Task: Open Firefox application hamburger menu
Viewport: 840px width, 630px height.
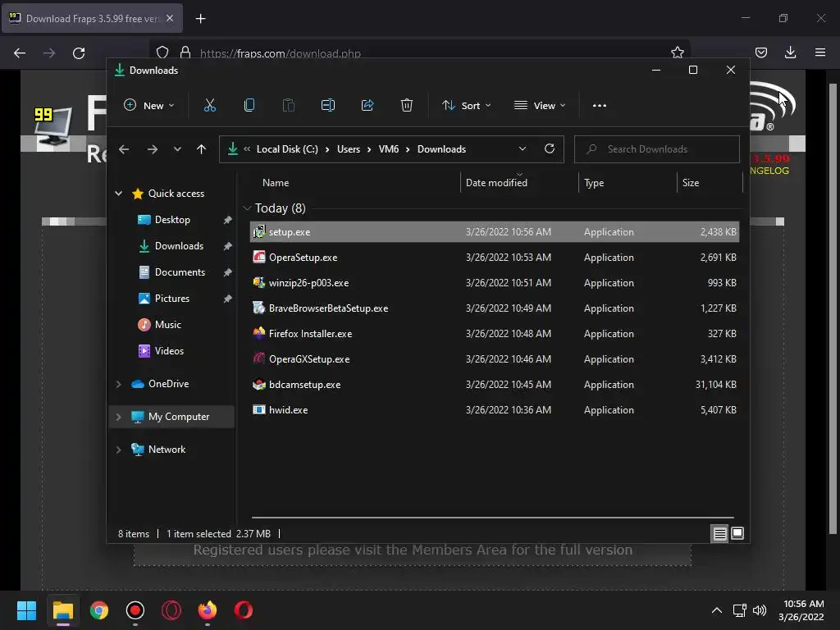Action: click(820, 52)
